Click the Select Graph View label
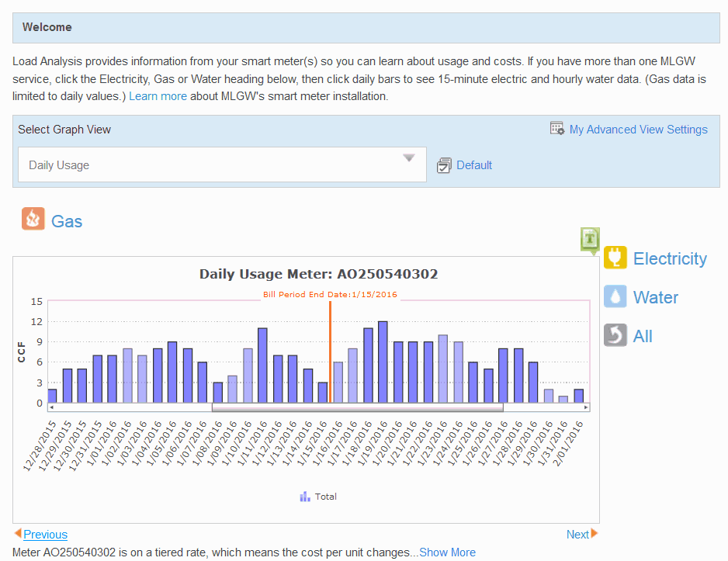This screenshot has width=728, height=561. [x=64, y=130]
